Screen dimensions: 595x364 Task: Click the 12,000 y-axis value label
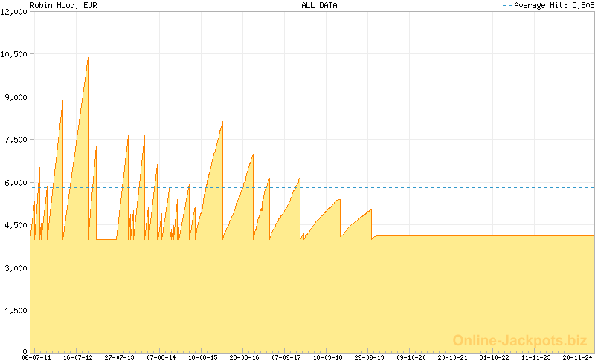tap(14, 12)
